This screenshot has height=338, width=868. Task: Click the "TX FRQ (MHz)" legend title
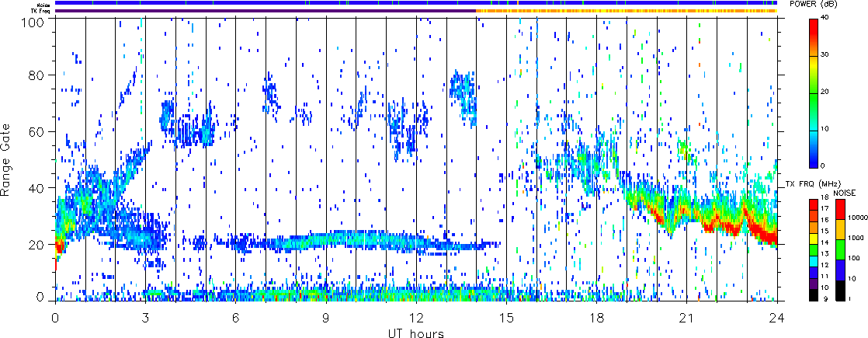click(812, 183)
